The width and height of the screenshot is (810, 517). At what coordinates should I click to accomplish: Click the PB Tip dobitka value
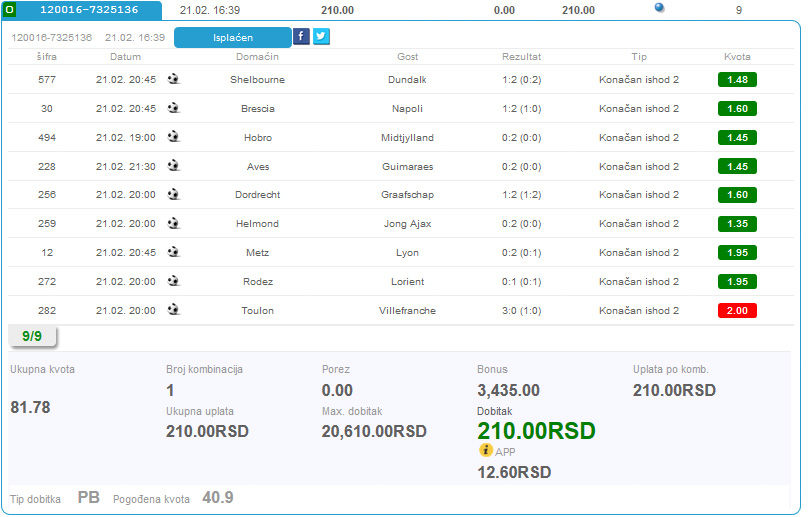tap(88, 497)
